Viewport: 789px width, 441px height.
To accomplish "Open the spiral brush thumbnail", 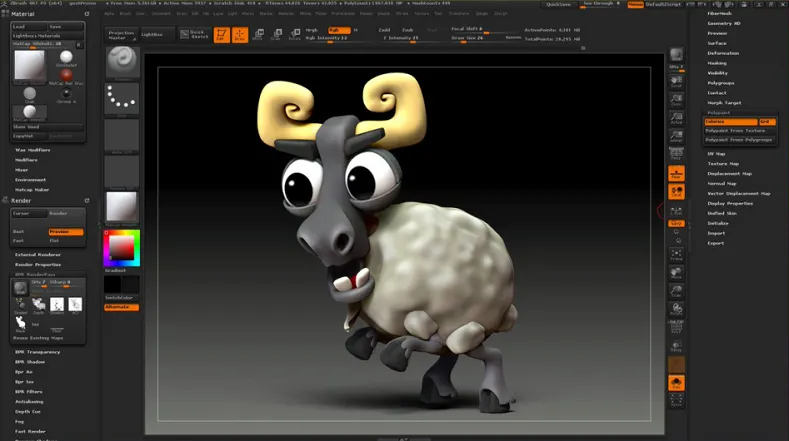I will pos(122,62).
